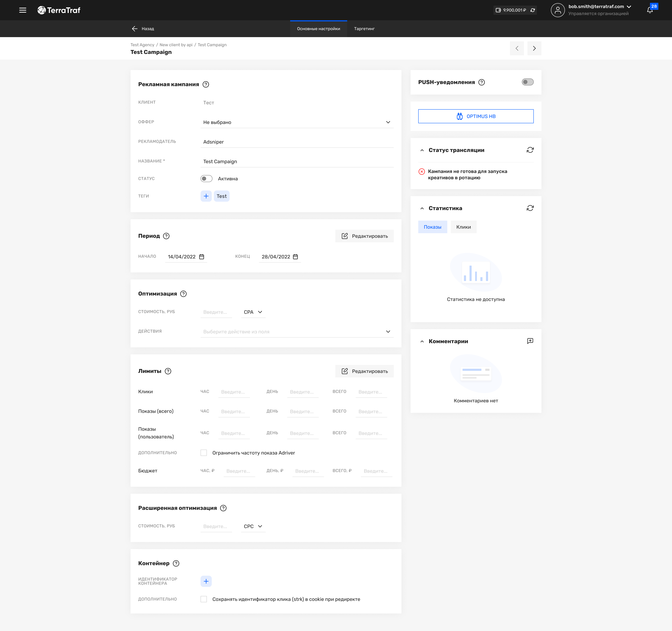Viewport: 672px width, 631px height.
Task: Open the CPA cost type dropdown
Action: click(253, 312)
